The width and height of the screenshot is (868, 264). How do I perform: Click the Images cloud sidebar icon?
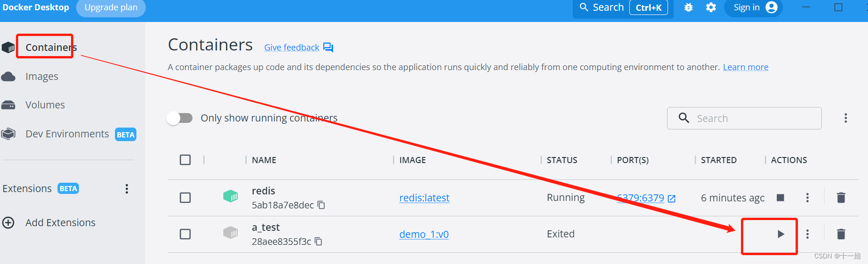click(8, 76)
